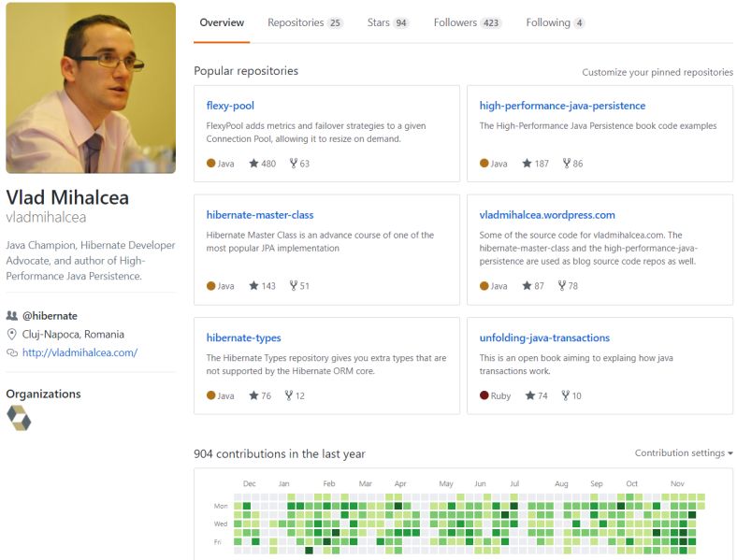The height and width of the screenshot is (560, 737).
Task: Click star icon on vladmihalcea.wordpress.com card
Action: pyautogui.click(x=527, y=286)
